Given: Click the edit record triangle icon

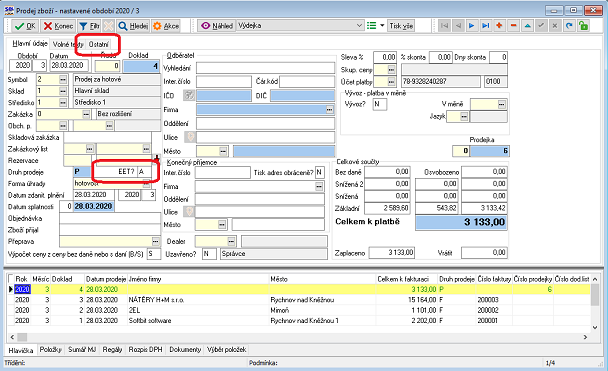Looking at the screenshot, I should [x=527, y=26].
